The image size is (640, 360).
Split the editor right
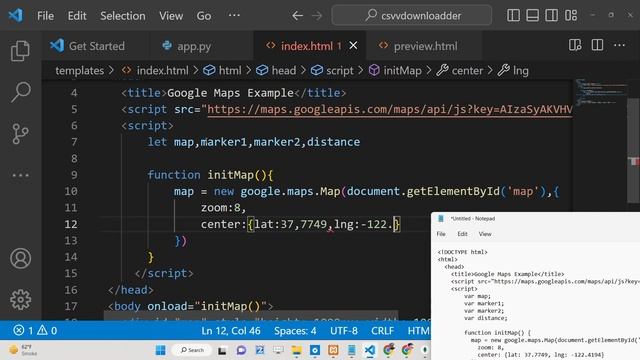(597, 45)
